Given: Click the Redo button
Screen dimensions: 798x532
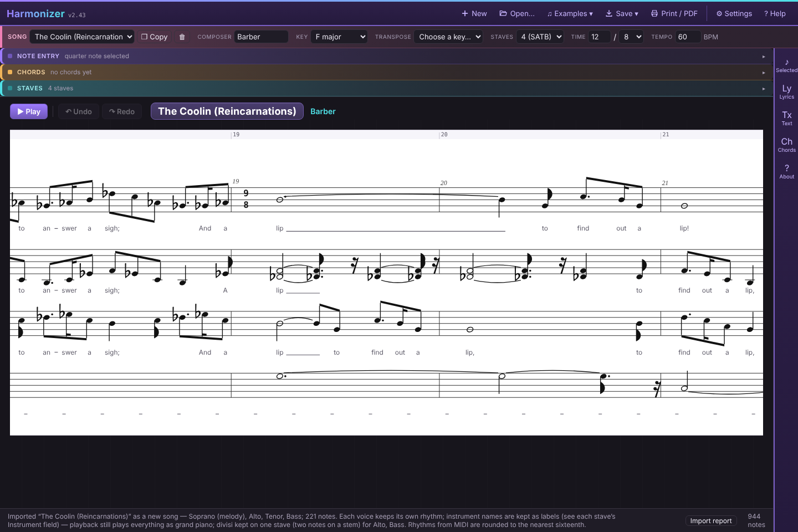Looking at the screenshot, I should tap(122, 111).
